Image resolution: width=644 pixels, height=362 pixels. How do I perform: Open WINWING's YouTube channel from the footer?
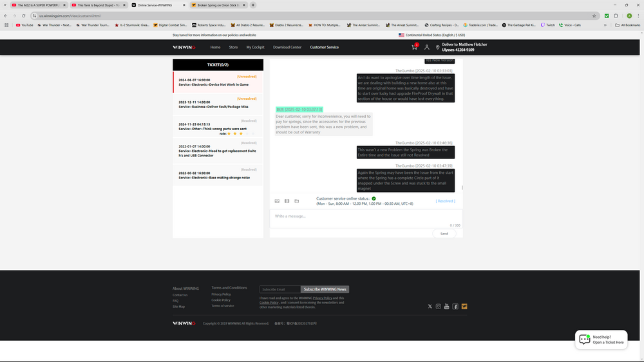click(x=446, y=307)
